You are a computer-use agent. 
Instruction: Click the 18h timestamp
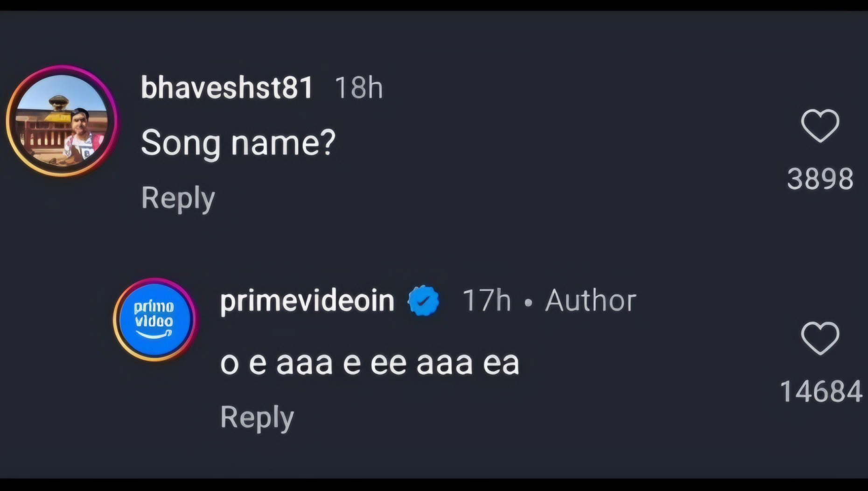358,87
